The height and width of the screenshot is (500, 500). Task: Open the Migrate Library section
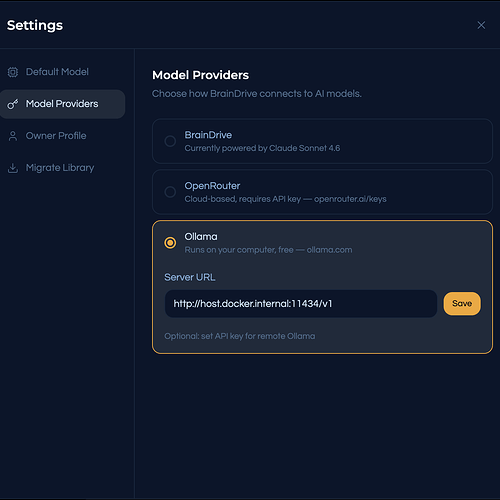point(63,168)
